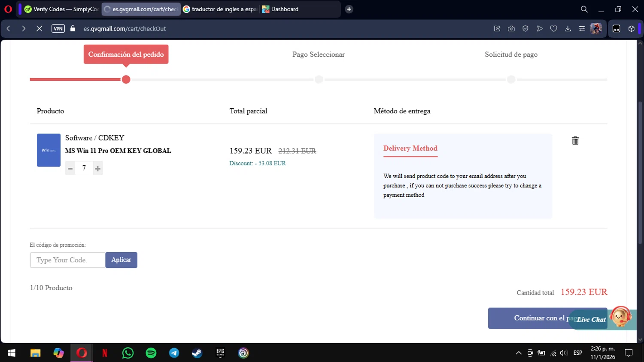The width and height of the screenshot is (644, 362).
Task: Add page to bookmarks heart icon
Action: click(x=554, y=29)
